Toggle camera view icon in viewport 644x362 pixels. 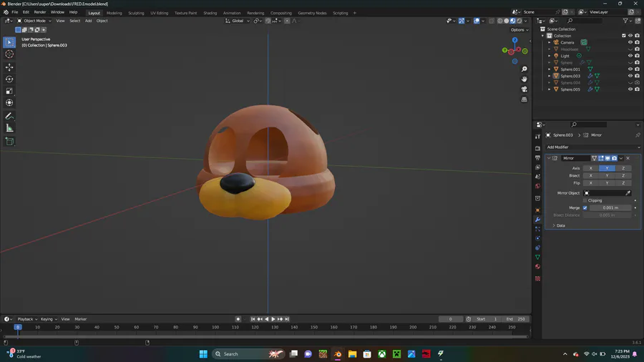point(524,89)
